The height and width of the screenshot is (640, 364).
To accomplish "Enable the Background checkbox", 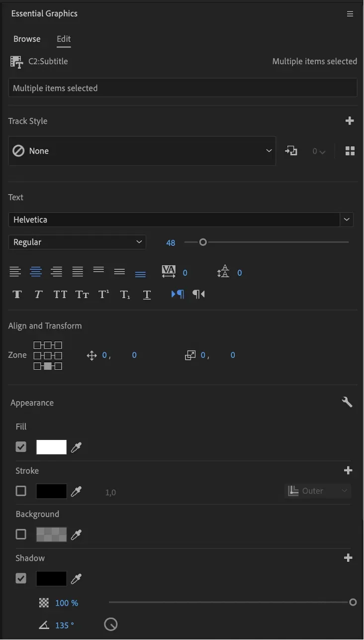I will point(21,534).
